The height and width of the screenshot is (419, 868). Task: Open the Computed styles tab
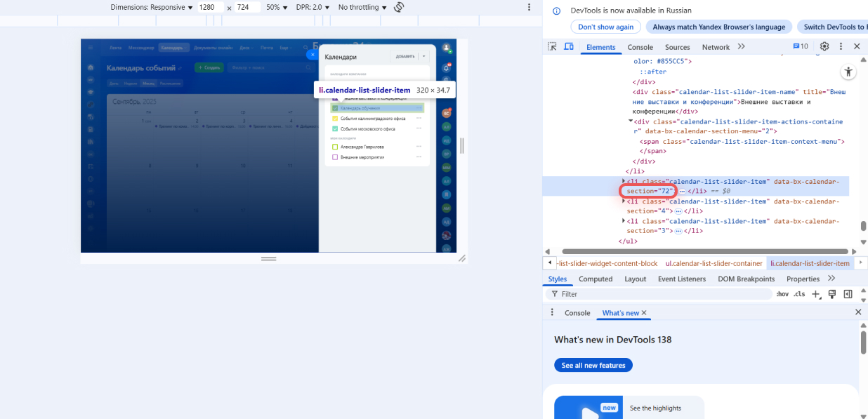point(596,279)
